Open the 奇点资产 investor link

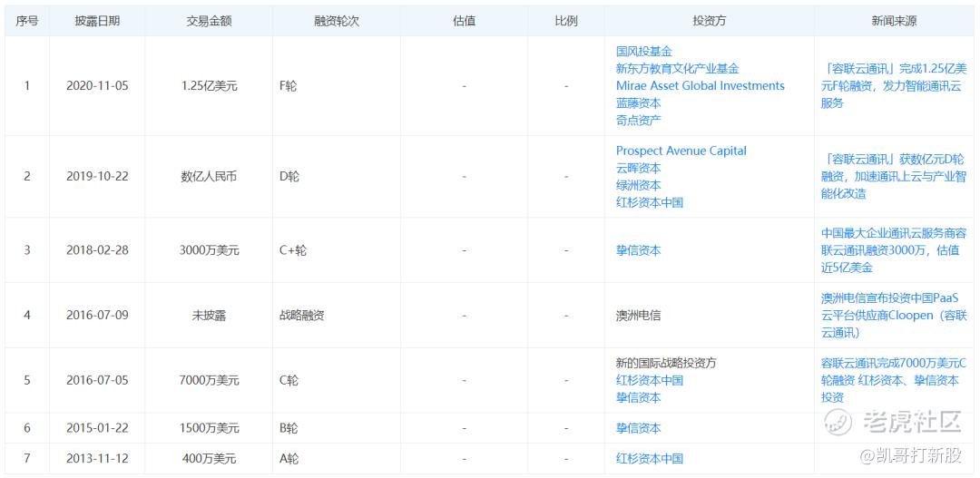point(638,120)
